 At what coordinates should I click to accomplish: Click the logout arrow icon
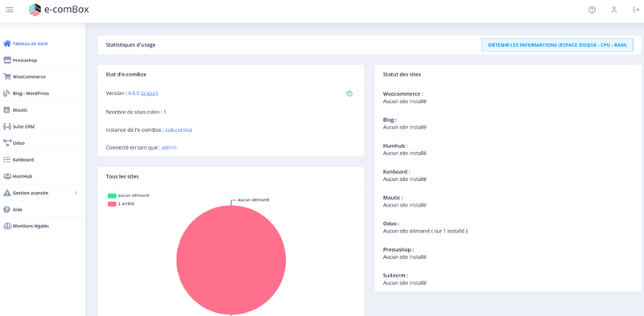pos(636,10)
